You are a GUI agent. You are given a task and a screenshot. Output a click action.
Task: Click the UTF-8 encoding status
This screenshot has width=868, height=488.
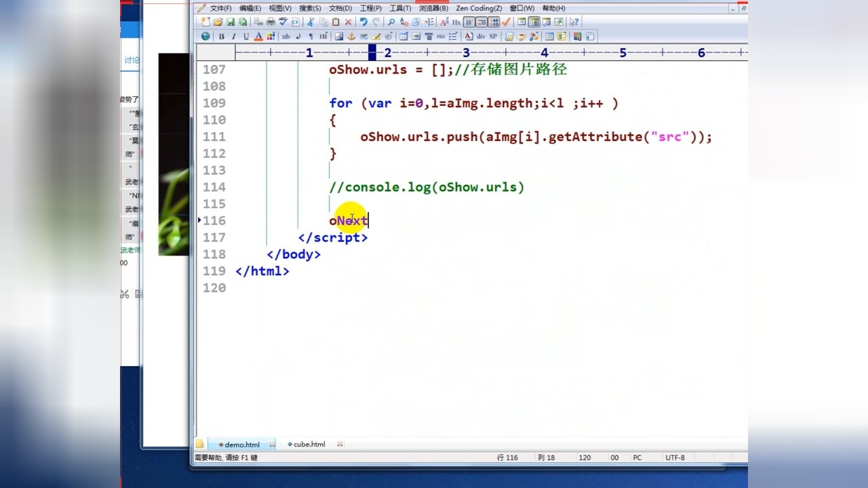coord(675,458)
